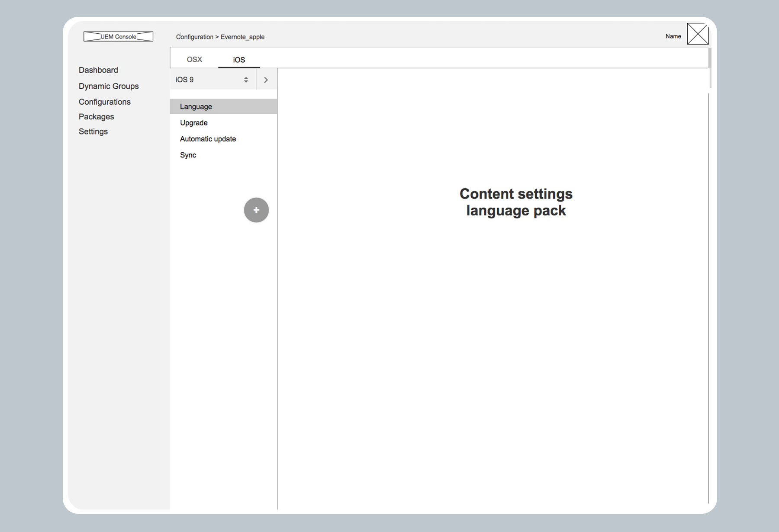This screenshot has height=532, width=779.
Task: Select Sync from the settings list
Action: pos(188,155)
